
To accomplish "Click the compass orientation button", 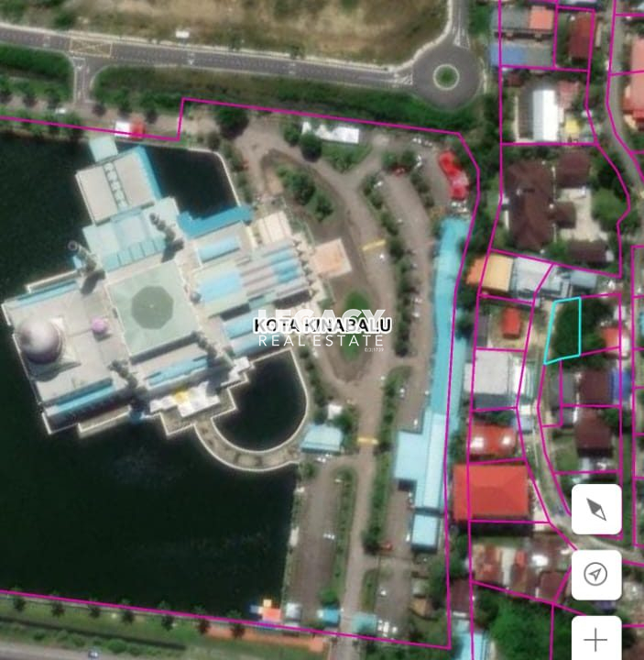I will point(596,510).
